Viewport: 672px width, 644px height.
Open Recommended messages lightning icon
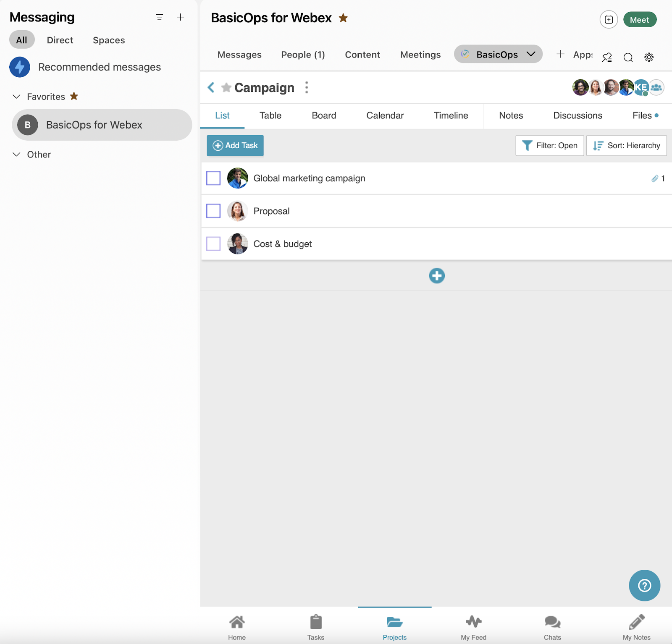pos(19,67)
